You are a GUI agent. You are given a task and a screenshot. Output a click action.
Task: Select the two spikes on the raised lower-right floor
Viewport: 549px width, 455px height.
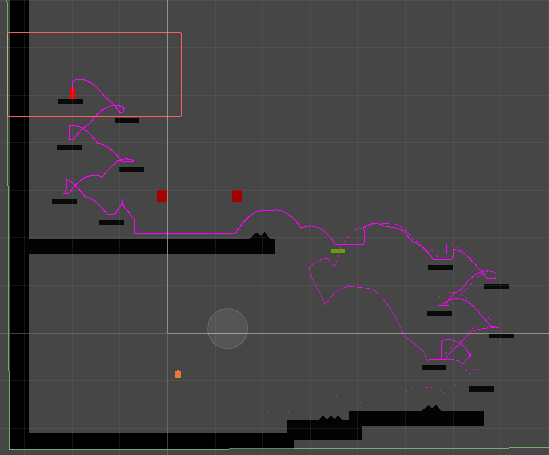[431, 408]
